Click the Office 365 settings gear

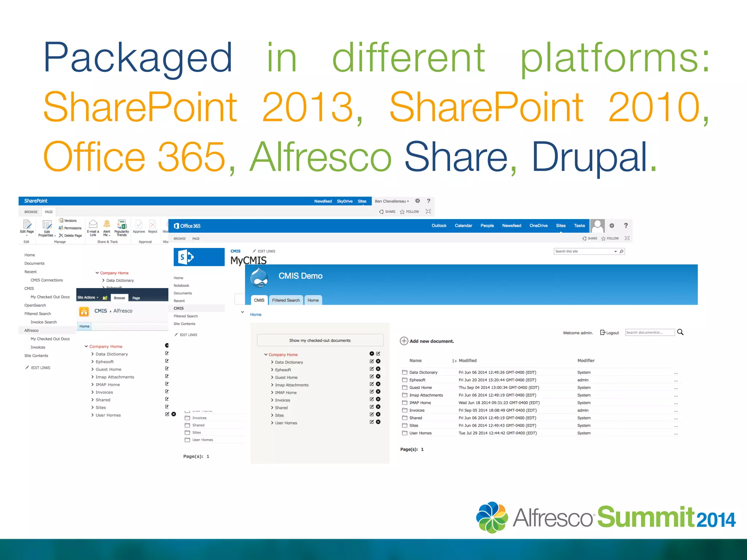[612, 226]
